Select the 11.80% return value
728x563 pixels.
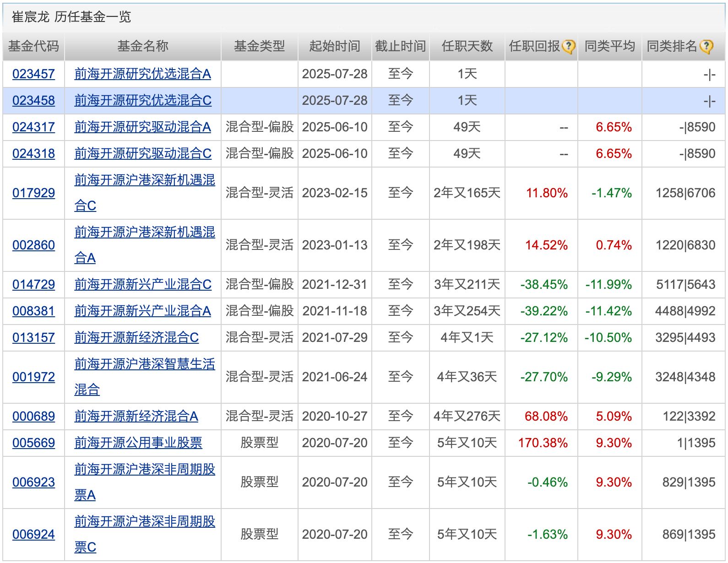coord(547,193)
